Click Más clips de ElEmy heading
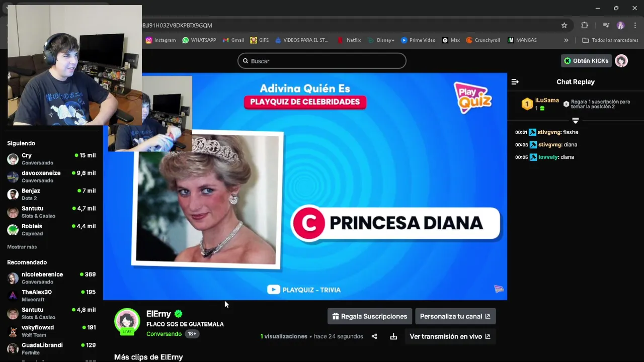This screenshot has height=362, width=644. point(148,357)
